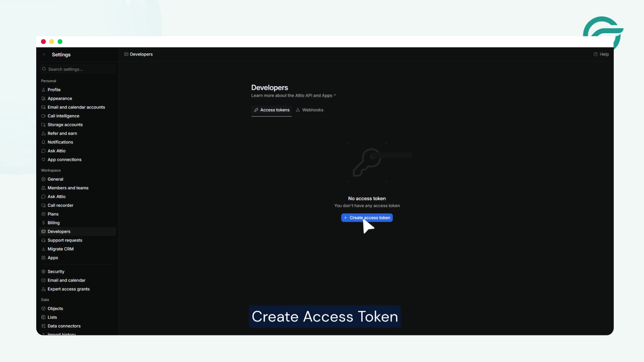Click the Help button in header
Screen dimensions: 644x362
pos(601,54)
